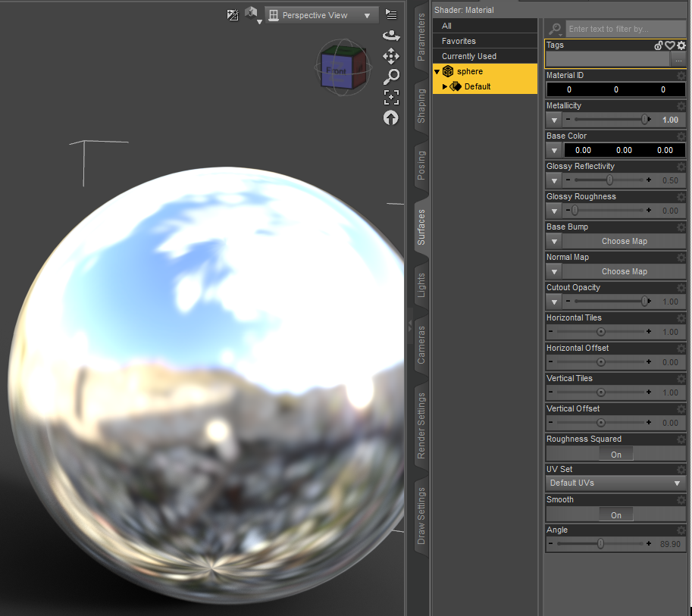Viewport: 692px width, 616px height.
Task: Collapse the sphere tree node
Action: 437,71
